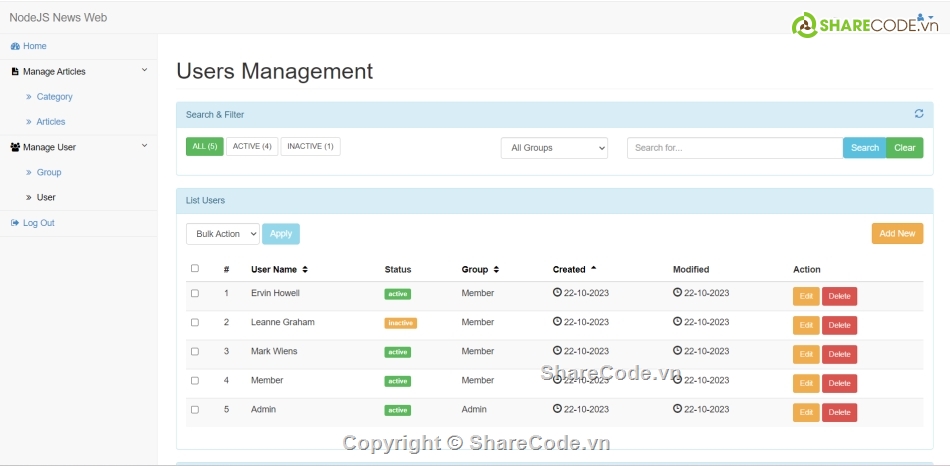Screen dimensions: 950x466
Task: Click the Home dashboard icon in sidebar
Action: click(15, 46)
